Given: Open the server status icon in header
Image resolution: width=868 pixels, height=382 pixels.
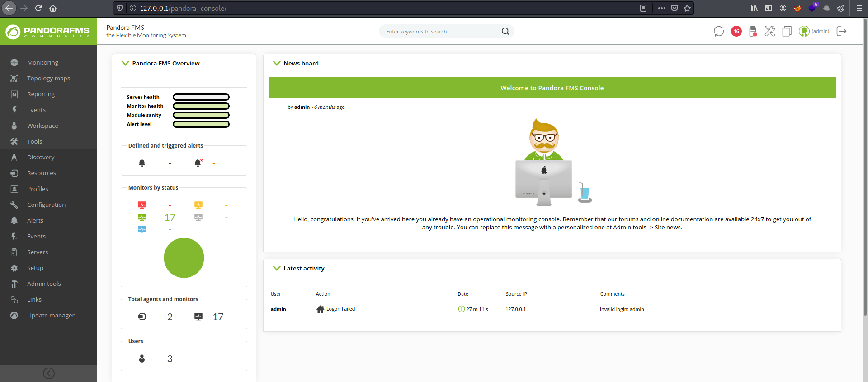Looking at the screenshot, I should [x=753, y=31].
